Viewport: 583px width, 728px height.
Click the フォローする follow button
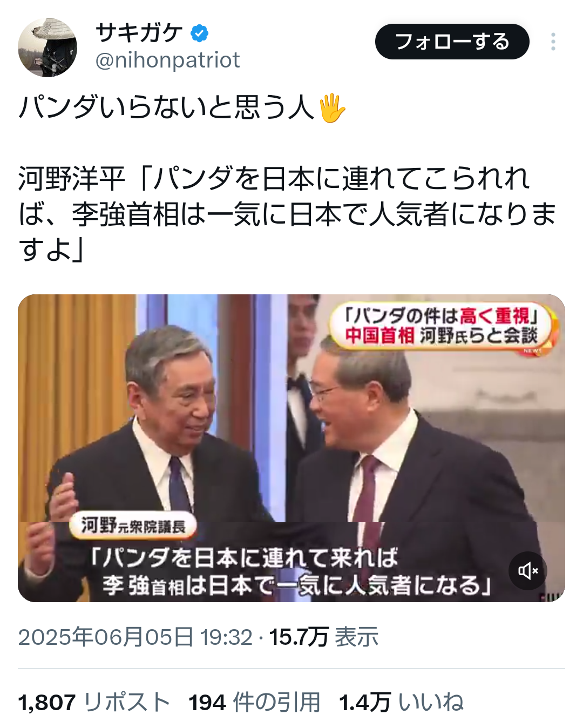coord(452,42)
